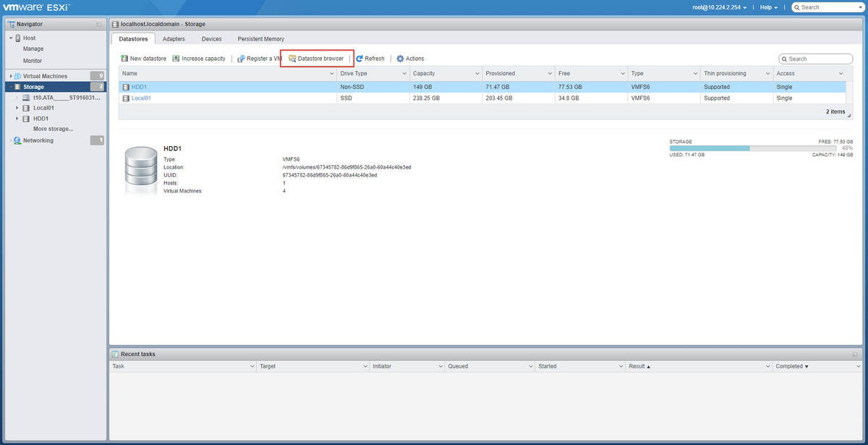The width and height of the screenshot is (868, 445).
Task: Click the Queued column header in Recent tasks
Action: [x=490, y=366]
